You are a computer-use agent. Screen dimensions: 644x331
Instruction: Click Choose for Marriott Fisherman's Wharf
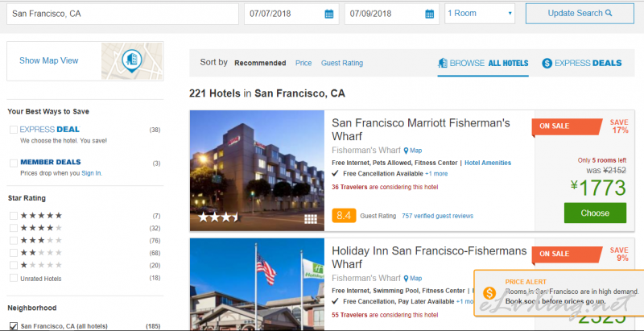coord(595,213)
